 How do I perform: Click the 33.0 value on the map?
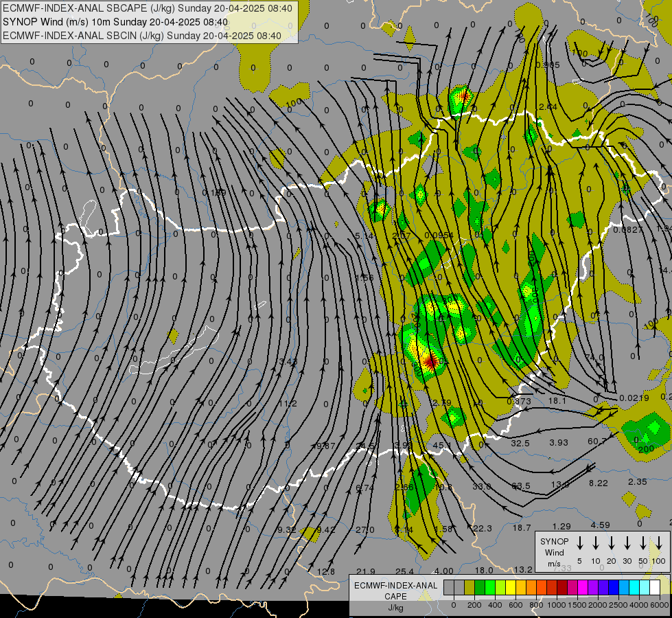point(482,487)
